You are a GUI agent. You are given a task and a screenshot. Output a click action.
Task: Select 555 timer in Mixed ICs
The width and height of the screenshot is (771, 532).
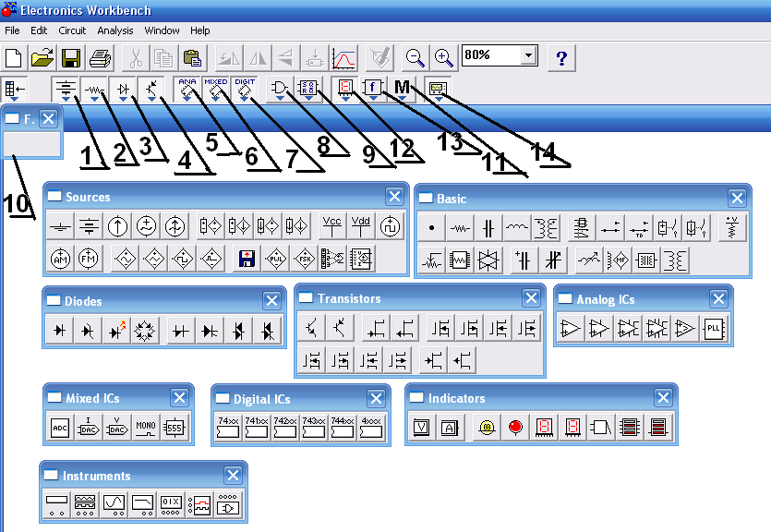coord(175,429)
